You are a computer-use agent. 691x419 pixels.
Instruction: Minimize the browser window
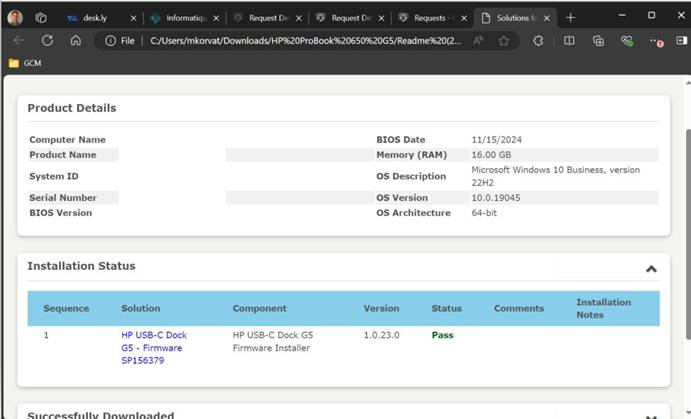point(622,15)
